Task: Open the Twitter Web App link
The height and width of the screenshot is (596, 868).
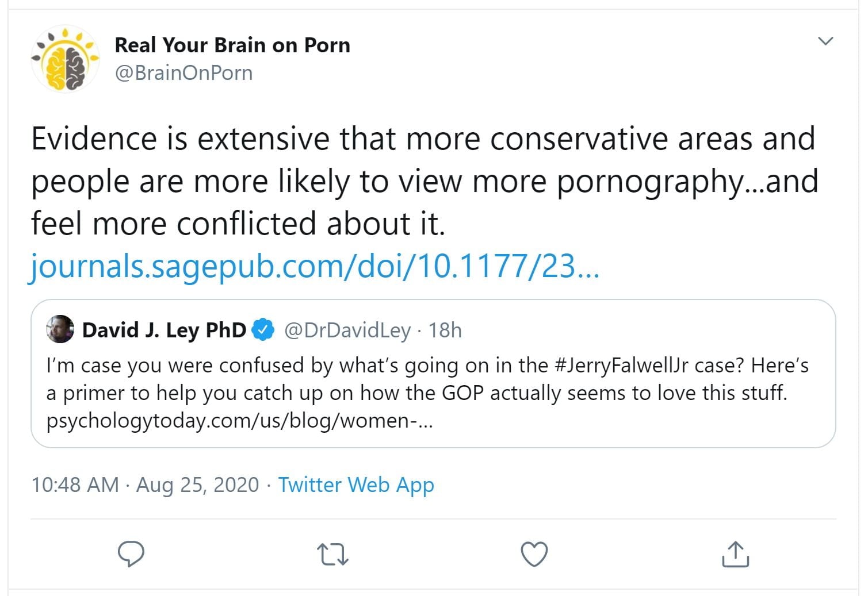Action: pos(356,485)
